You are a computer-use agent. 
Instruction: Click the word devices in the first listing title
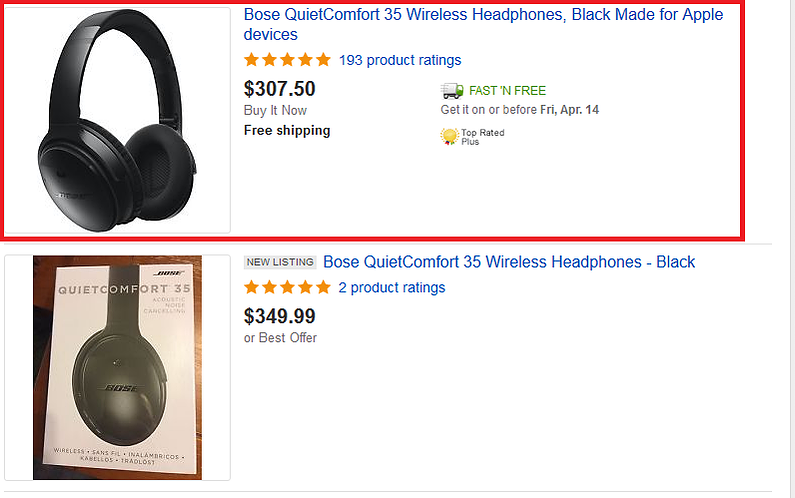271,34
